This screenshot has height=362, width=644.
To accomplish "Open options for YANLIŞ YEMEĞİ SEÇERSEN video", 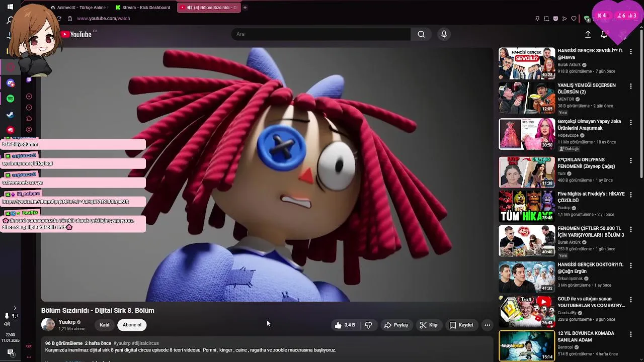I will pos(630,86).
